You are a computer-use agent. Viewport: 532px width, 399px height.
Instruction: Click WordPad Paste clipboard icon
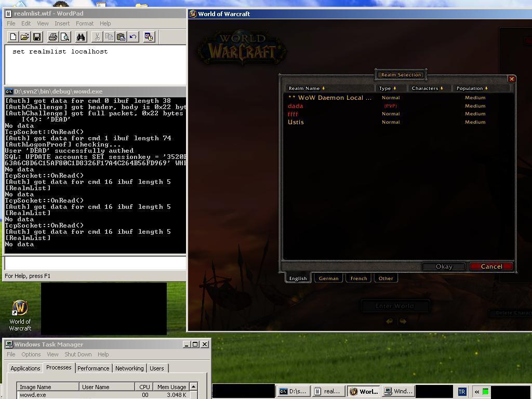pyautogui.click(x=121, y=37)
